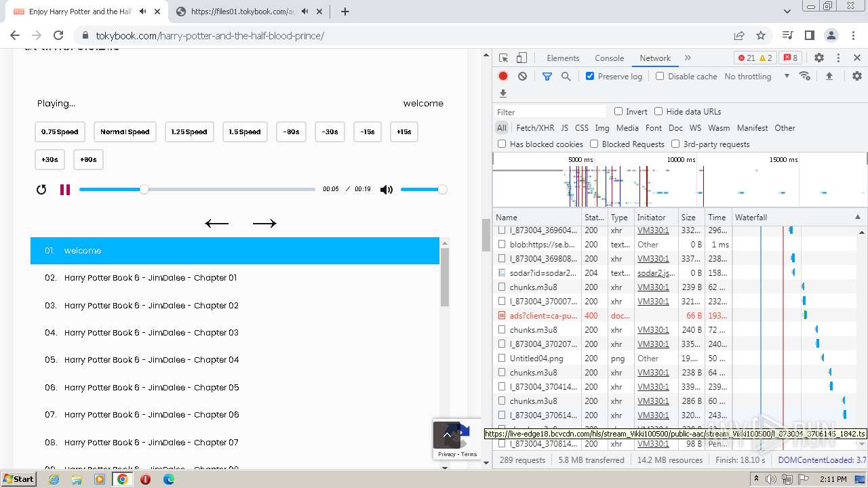Filter requests by Img
The height and width of the screenshot is (488, 868).
(602, 128)
